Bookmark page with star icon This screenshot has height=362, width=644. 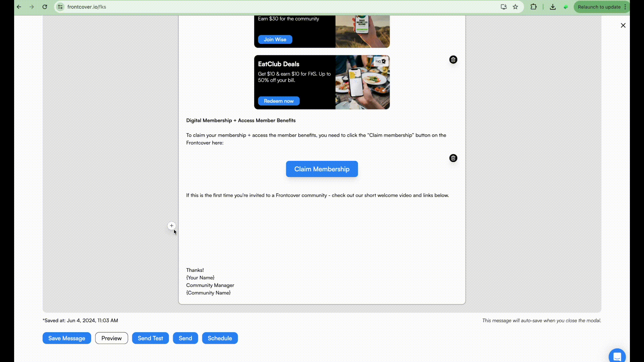pyautogui.click(x=515, y=7)
